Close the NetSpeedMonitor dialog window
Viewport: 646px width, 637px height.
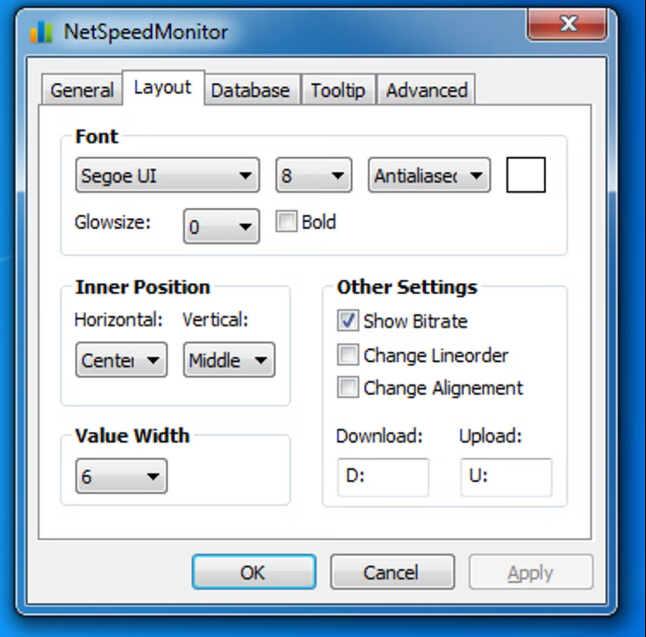coord(569,24)
